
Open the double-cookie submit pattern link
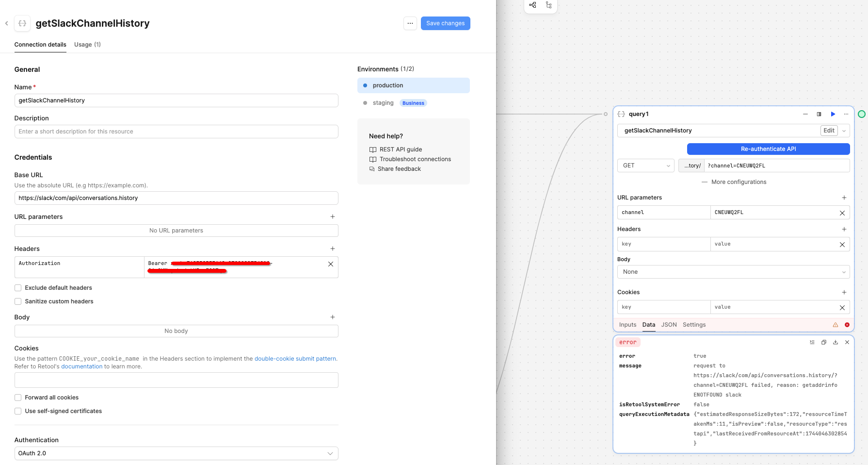click(295, 359)
